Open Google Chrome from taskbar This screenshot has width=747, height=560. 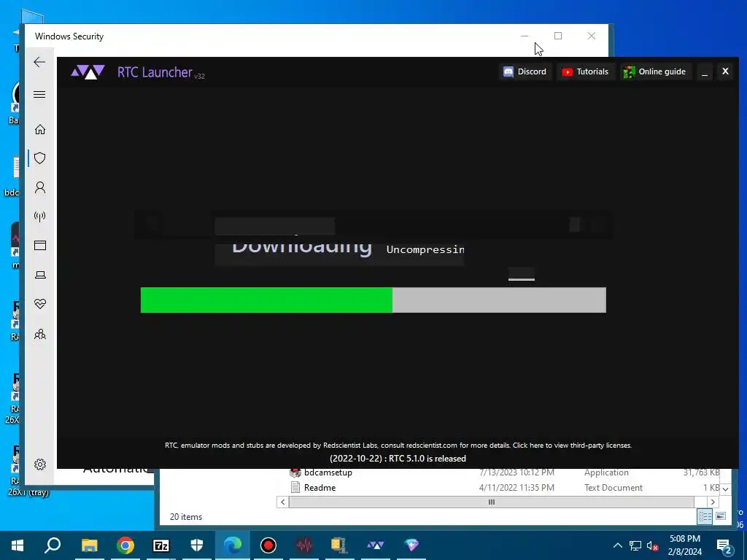125,545
